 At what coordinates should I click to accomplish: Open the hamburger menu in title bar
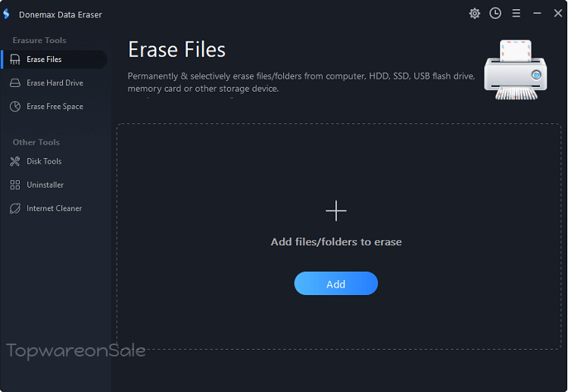pos(517,14)
